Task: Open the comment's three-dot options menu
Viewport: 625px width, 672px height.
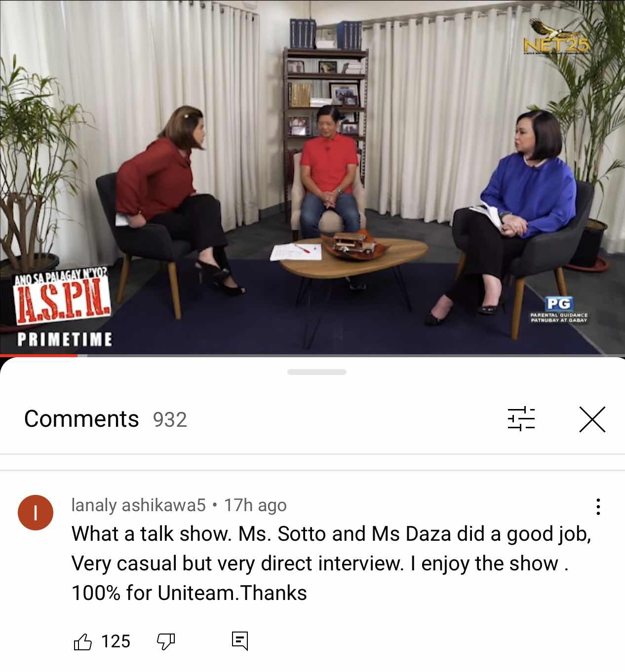Action: click(598, 507)
